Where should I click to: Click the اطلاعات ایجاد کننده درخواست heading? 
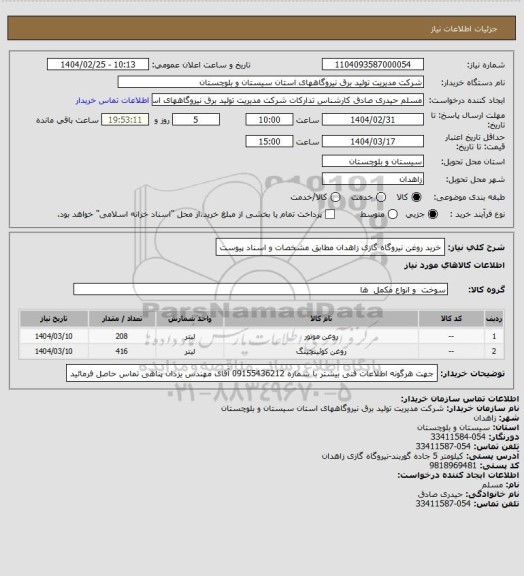coord(458,475)
